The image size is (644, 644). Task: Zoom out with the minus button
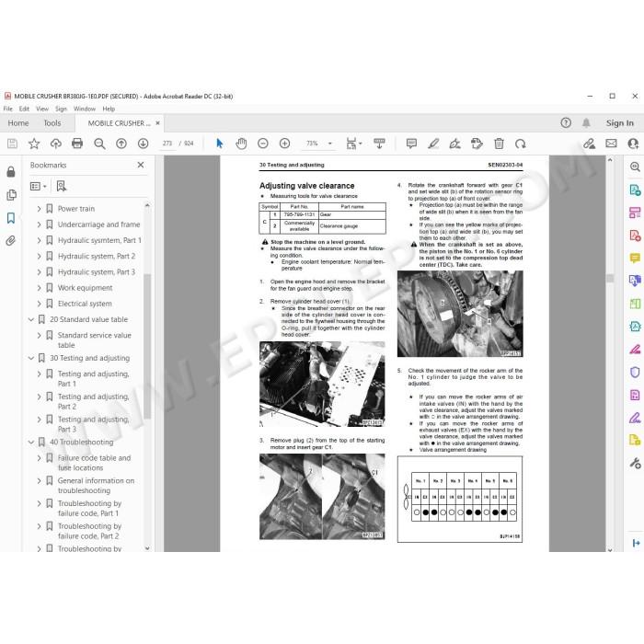coord(263,144)
